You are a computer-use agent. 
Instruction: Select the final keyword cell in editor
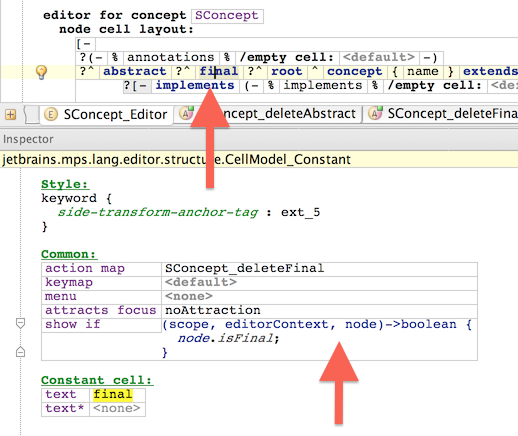click(219, 71)
